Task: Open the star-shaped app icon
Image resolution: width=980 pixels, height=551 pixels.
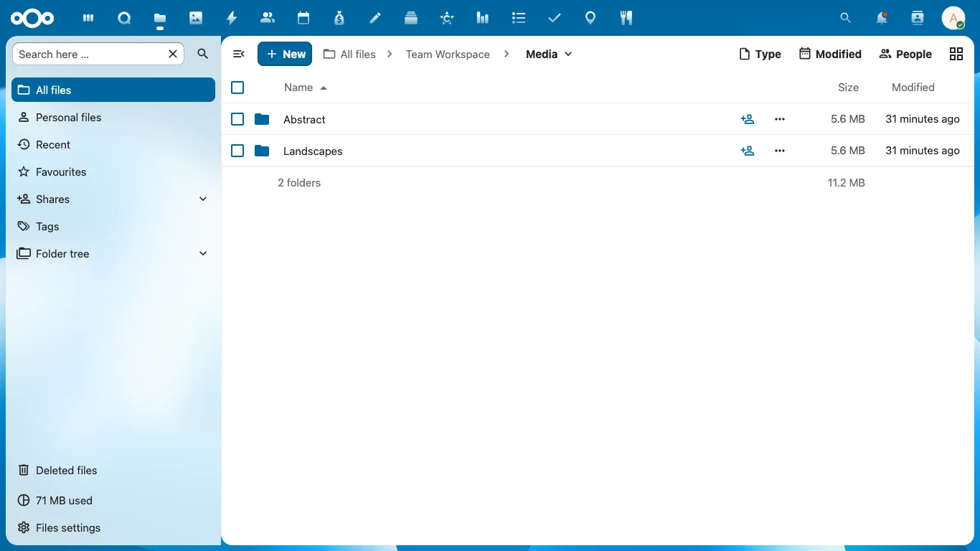Action: point(447,18)
